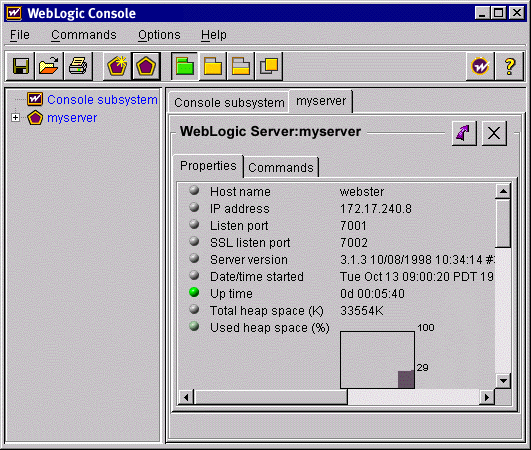Screen dimensions: 531x450
Task: Toggle the Date/time started indicator ball
Action: pos(194,275)
